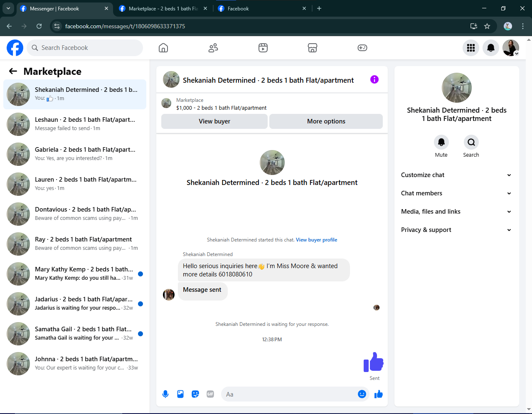The width and height of the screenshot is (532, 414).
Task: Go back from Marketplace chats list
Action: pyautogui.click(x=13, y=71)
